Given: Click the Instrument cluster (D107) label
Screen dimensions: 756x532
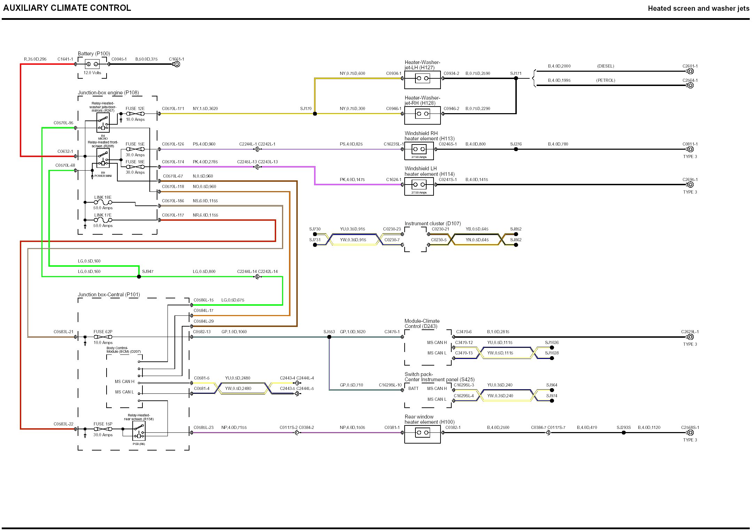Looking at the screenshot, I should [432, 224].
